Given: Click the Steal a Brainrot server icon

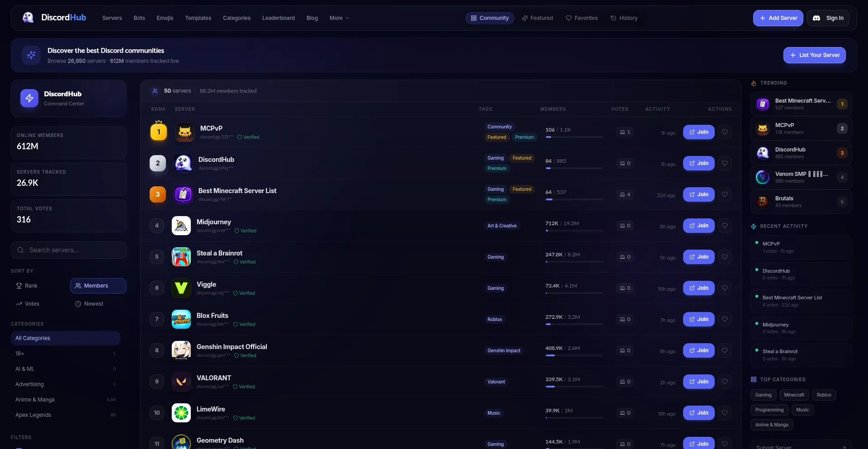Looking at the screenshot, I should [181, 257].
